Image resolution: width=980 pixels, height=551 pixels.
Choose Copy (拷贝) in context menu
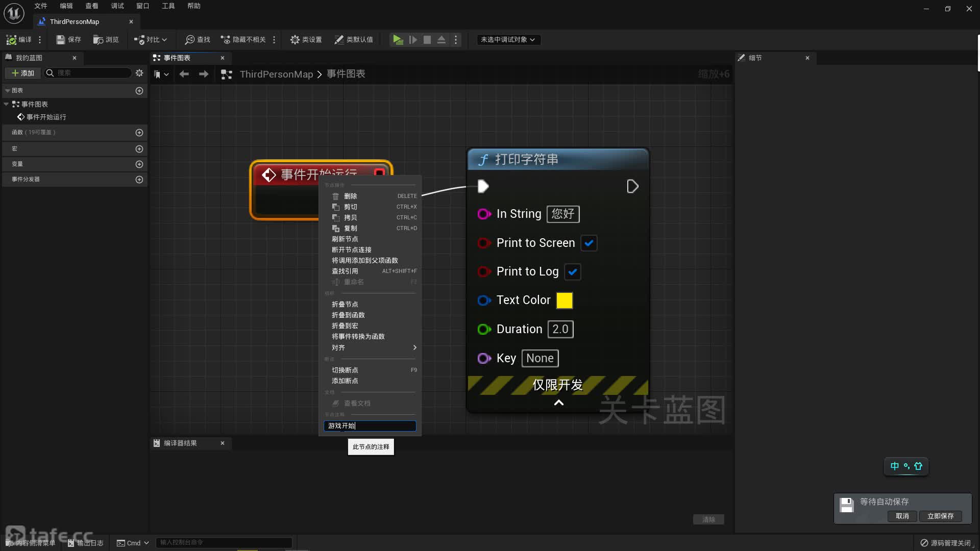(370, 217)
